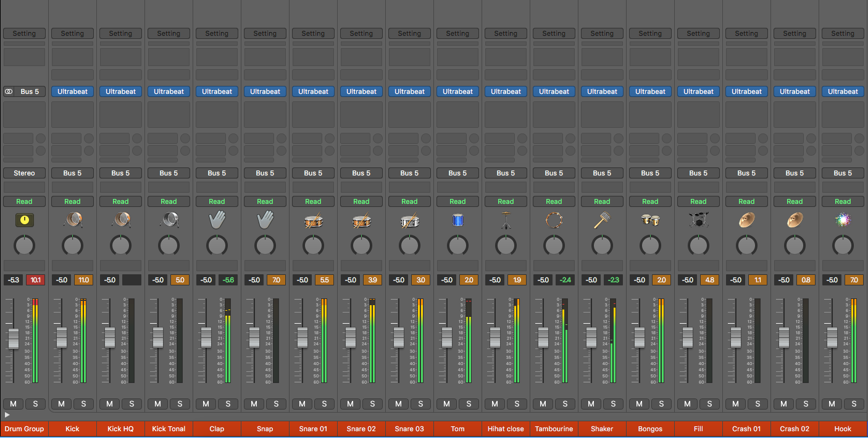Viewport: 868px width, 438px height.
Task: Click the Setting button on Crash 02
Action: click(x=795, y=33)
